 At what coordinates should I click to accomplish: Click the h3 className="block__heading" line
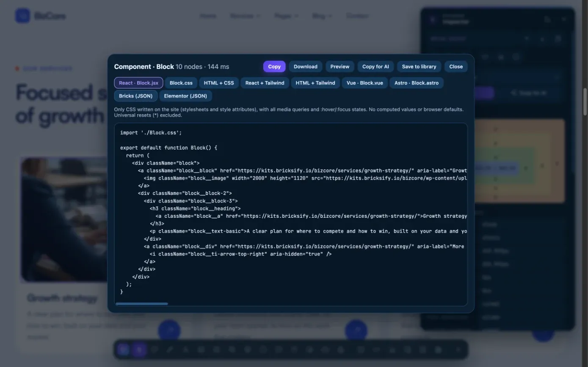point(195,208)
